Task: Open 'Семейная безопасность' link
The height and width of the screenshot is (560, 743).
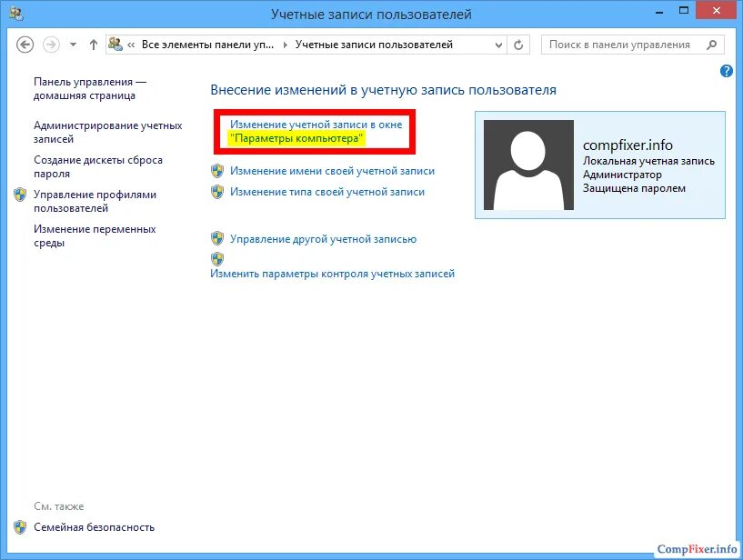Action: 94,527
